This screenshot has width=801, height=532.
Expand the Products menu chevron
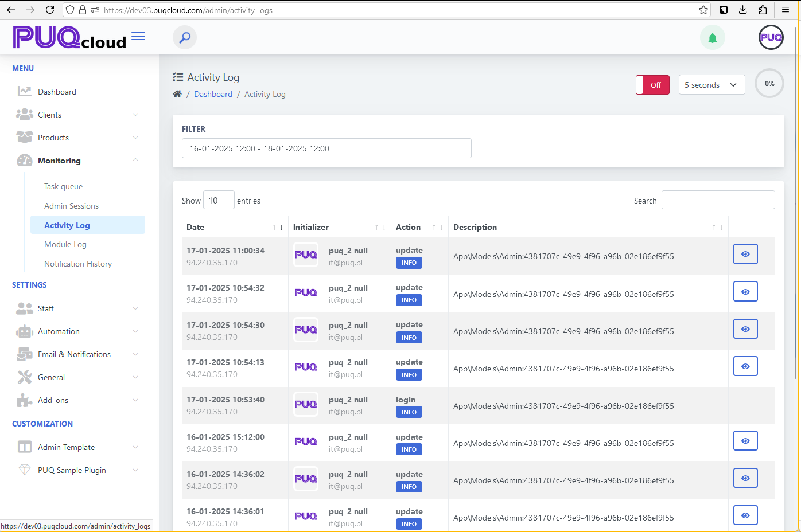click(135, 138)
